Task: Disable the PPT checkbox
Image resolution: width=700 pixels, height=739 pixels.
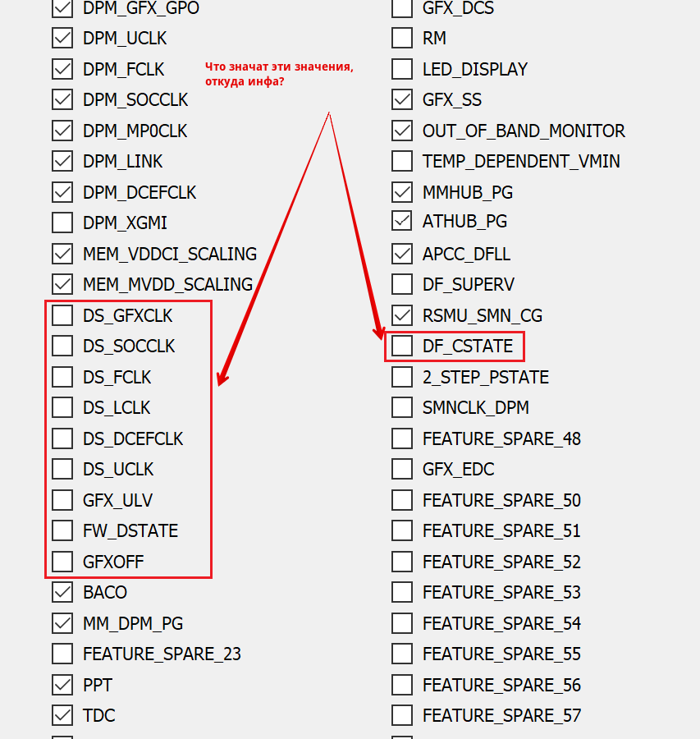Action: (62, 685)
